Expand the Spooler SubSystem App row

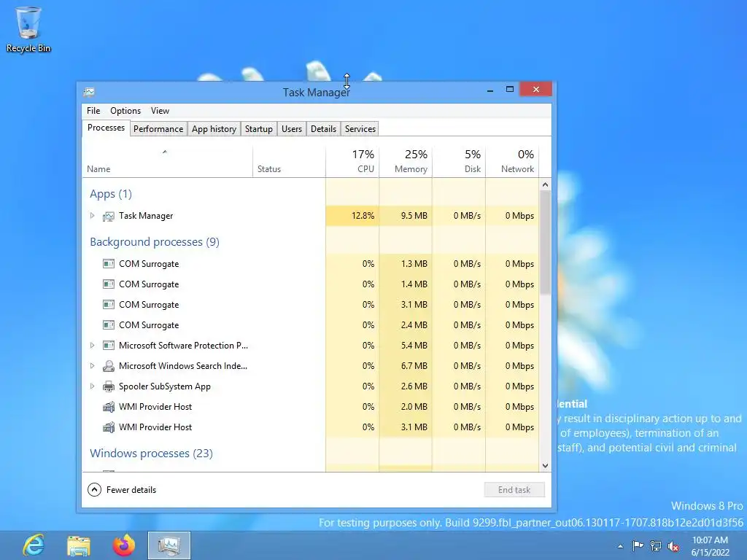[93, 386]
